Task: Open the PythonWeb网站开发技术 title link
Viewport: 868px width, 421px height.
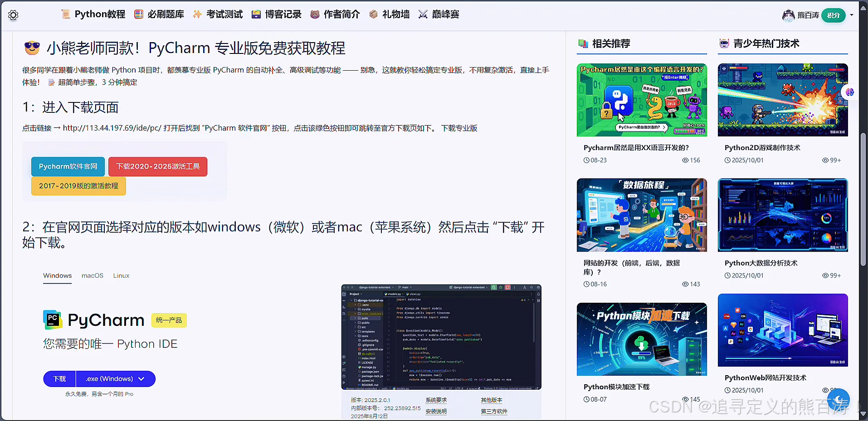Action: pos(766,378)
